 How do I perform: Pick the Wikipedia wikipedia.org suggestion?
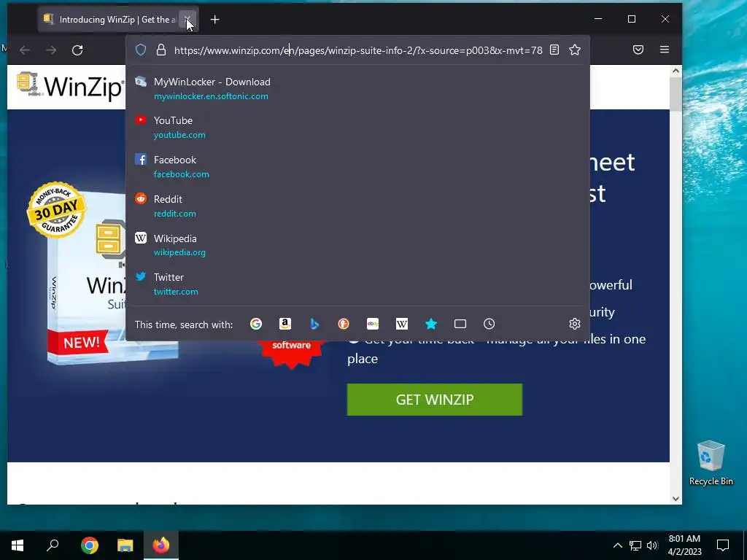(x=357, y=245)
